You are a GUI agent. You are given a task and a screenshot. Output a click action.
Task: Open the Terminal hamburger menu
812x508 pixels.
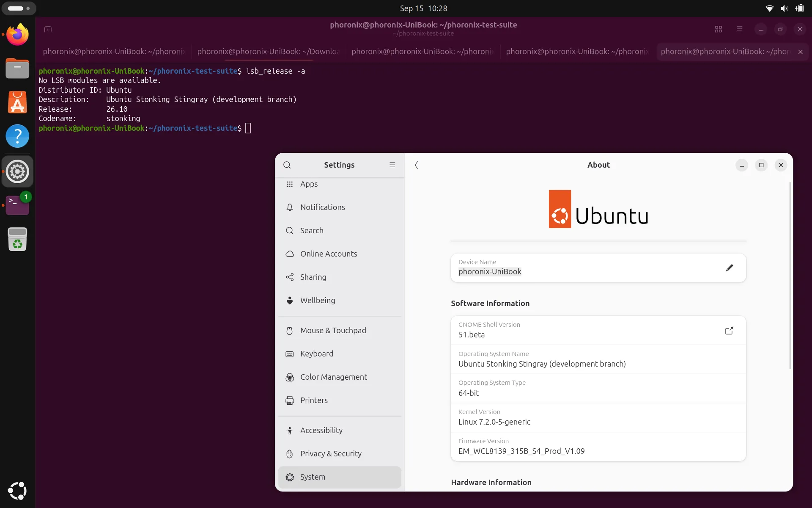[739, 29]
